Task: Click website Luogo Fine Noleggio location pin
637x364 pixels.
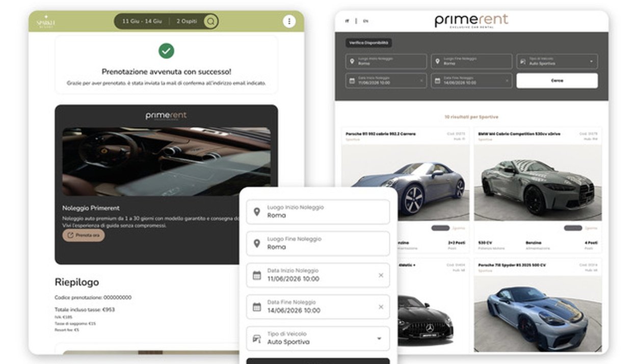Action: (x=437, y=62)
